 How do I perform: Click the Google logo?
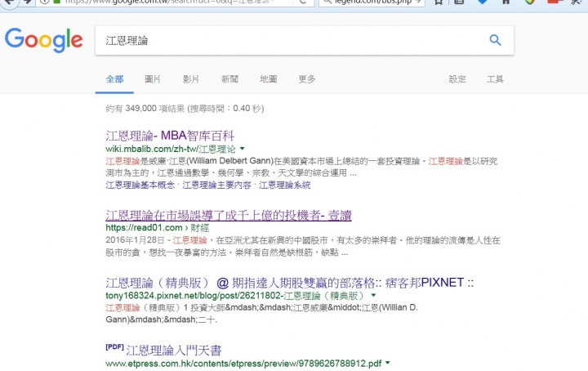pyautogui.click(x=43, y=40)
